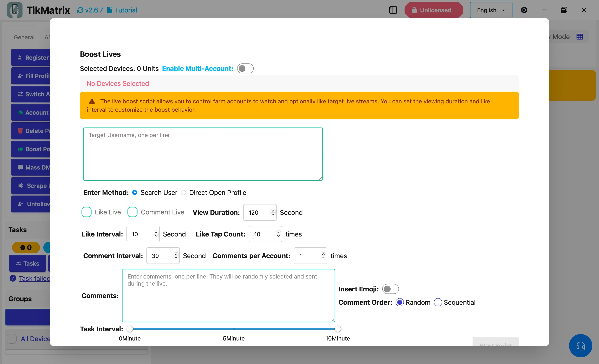Screen dimensions: 599x364
Task: Click the View Duration stepper arrows
Action: pos(273,212)
